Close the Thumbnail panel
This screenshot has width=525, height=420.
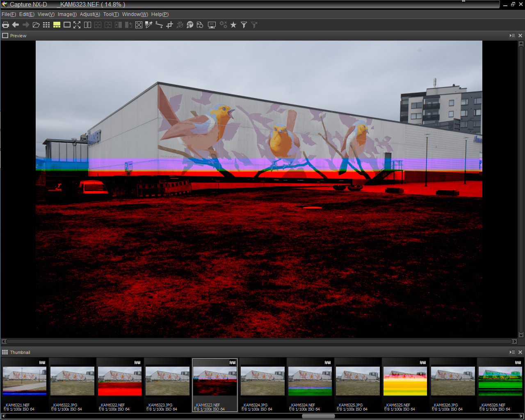pos(520,352)
